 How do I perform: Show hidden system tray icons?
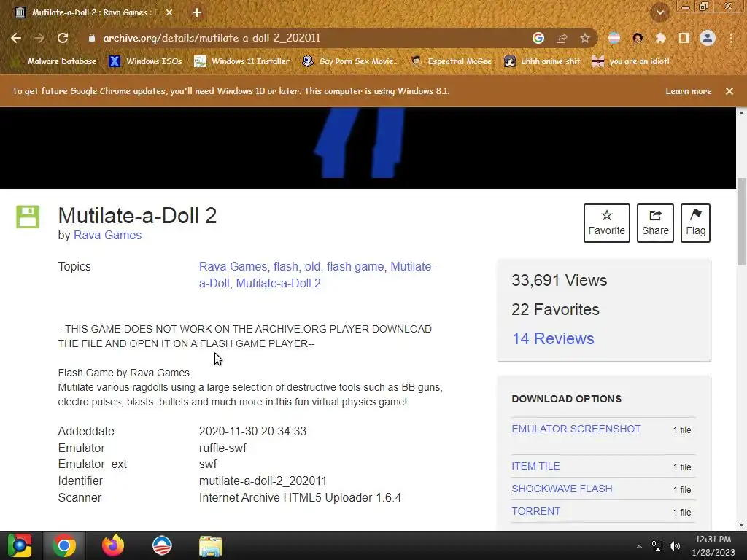point(639,546)
